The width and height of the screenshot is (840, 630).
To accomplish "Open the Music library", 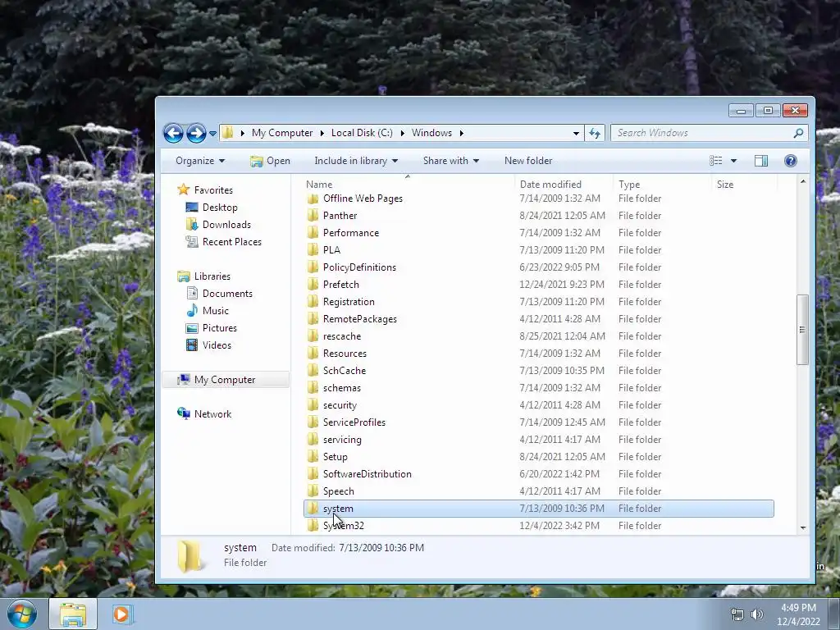I will [216, 311].
